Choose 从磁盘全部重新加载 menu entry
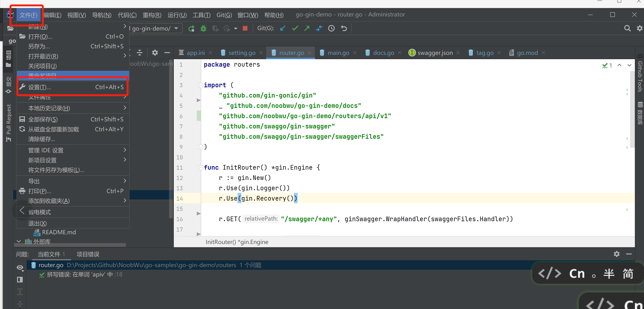The image size is (644, 309). click(x=73, y=129)
